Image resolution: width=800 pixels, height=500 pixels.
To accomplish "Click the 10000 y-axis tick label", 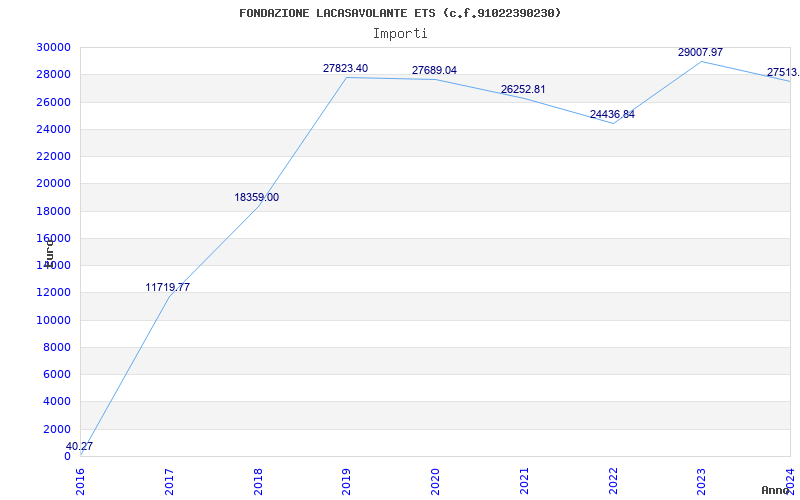I will [x=53, y=320].
